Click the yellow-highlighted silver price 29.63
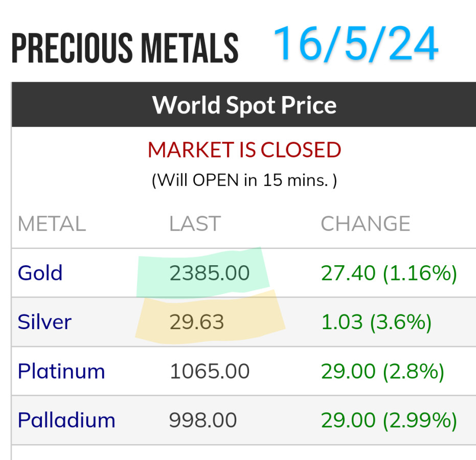This screenshot has width=476, height=460. pos(197,322)
